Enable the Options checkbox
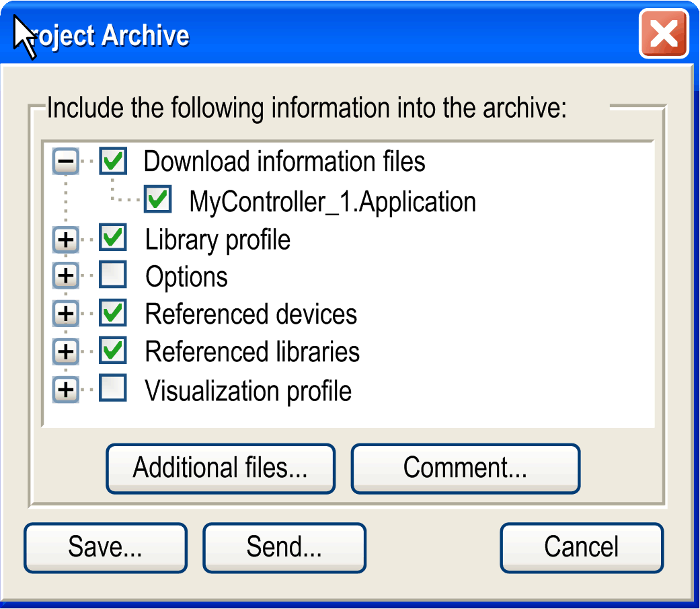Image resolution: width=700 pixels, height=609 pixels. 113,275
